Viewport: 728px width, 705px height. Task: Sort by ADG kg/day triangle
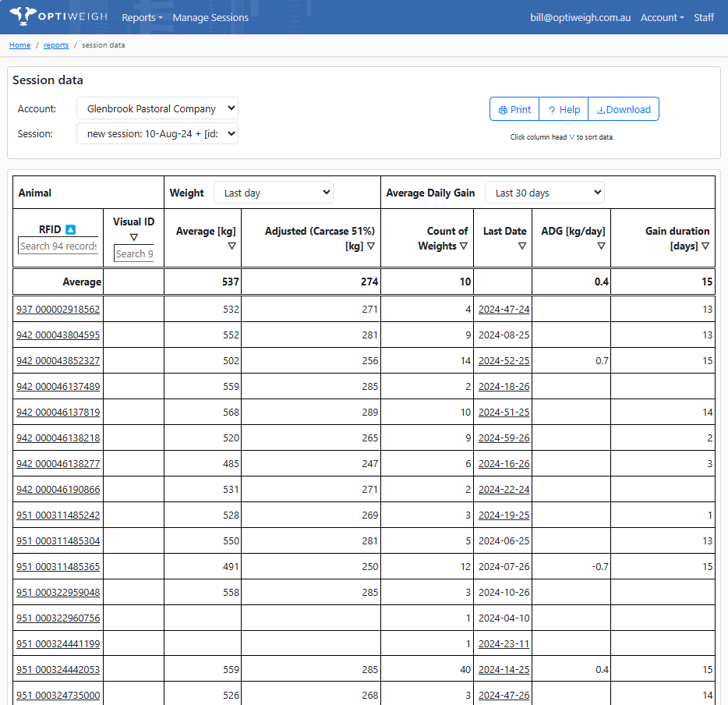(x=601, y=246)
